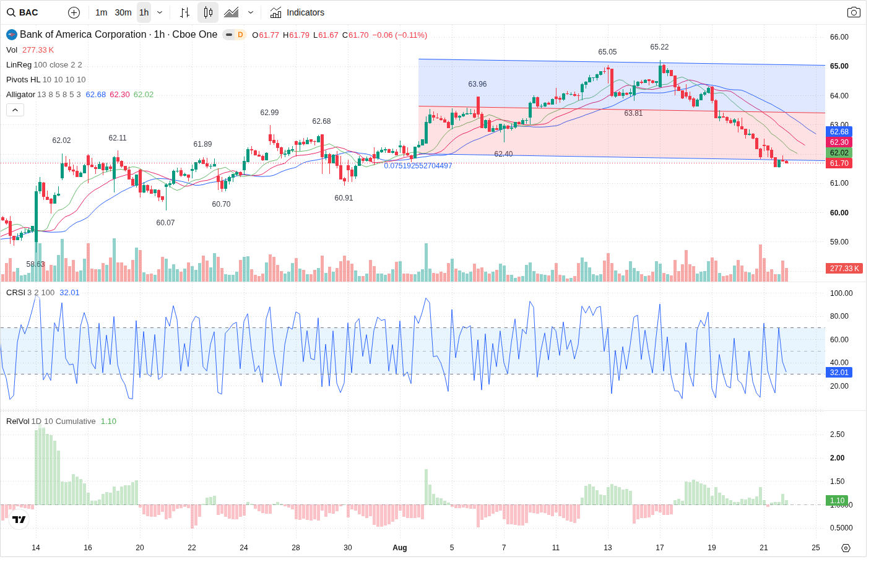Click the magenta 62.30 price label
Image resolution: width=879 pixels, height=588 pixels.
[839, 142]
